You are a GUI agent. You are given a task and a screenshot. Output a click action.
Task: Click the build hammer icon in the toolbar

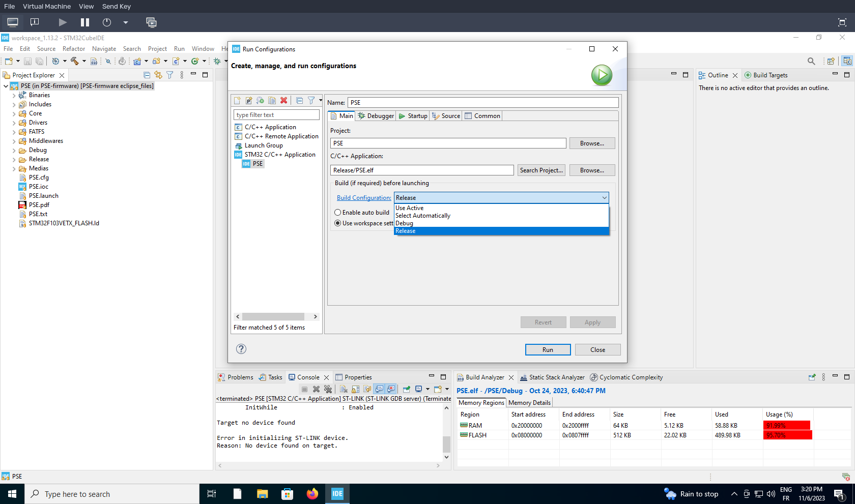[x=75, y=61]
